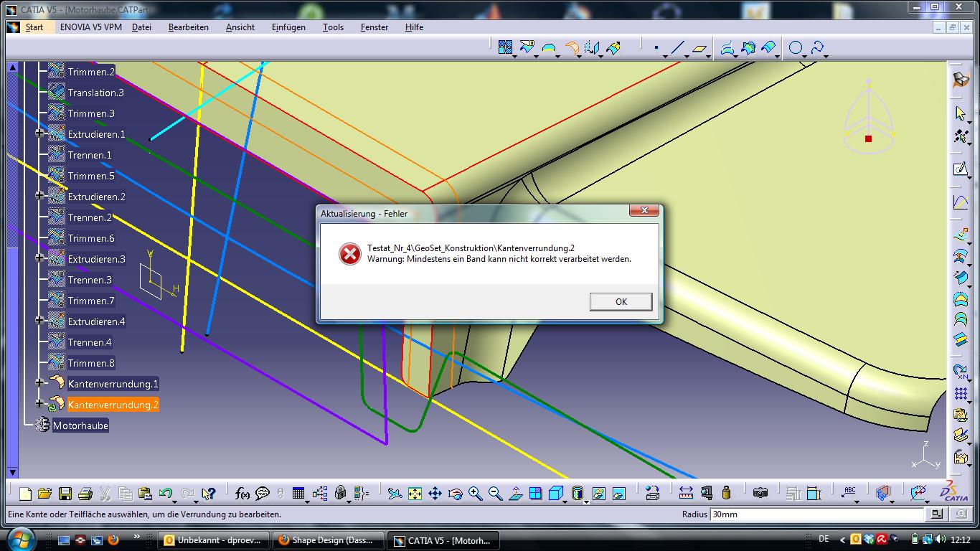Select the Line creation tool
Image resolution: width=980 pixels, height=551 pixels.
coord(678,48)
